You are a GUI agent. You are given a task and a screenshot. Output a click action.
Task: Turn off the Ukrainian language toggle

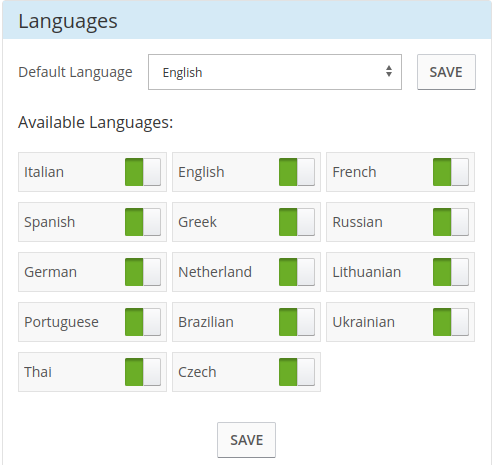(x=451, y=322)
